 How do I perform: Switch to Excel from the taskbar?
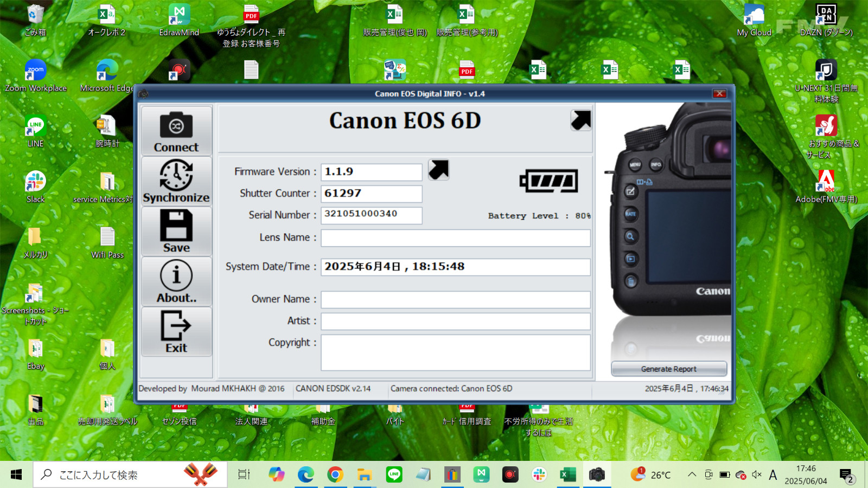click(568, 475)
